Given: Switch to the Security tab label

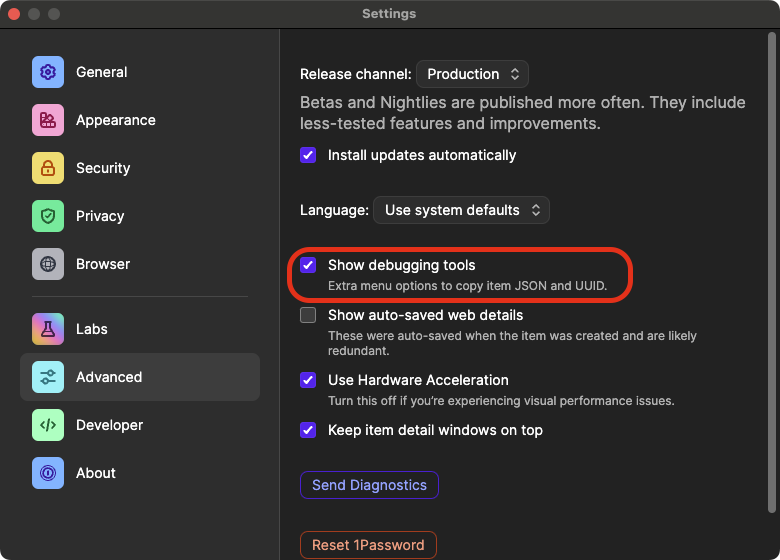Looking at the screenshot, I should 103,168.
